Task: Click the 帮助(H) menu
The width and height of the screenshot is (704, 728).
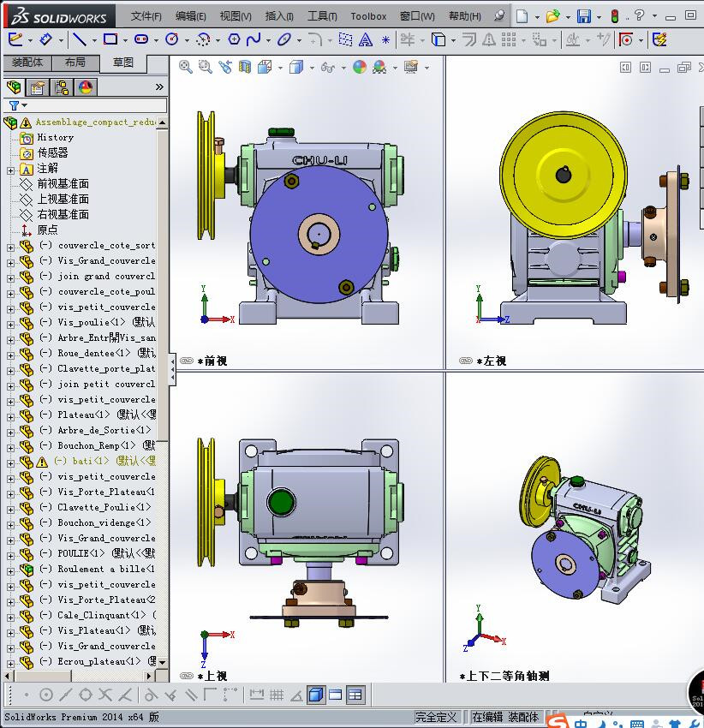Action: coord(464,16)
